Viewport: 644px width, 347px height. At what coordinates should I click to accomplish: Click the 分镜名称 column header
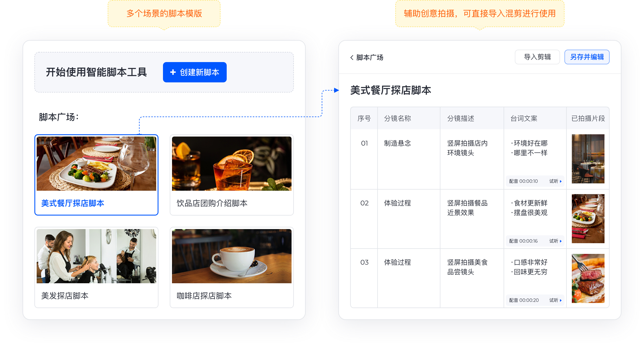[397, 118]
